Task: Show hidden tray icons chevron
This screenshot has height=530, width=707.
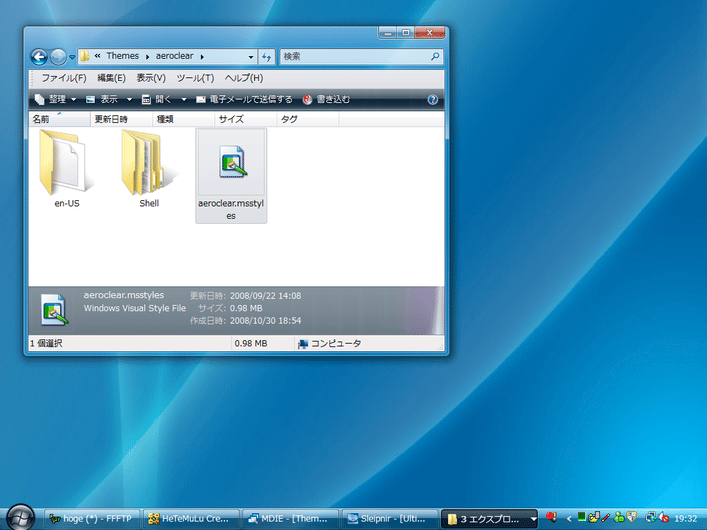Action: 569,519
